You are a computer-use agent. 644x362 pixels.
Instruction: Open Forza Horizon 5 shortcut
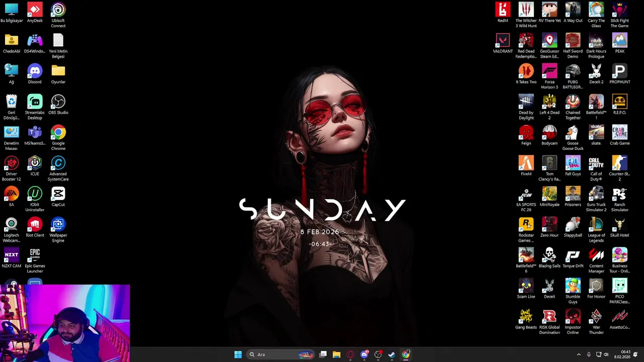click(x=549, y=76)
